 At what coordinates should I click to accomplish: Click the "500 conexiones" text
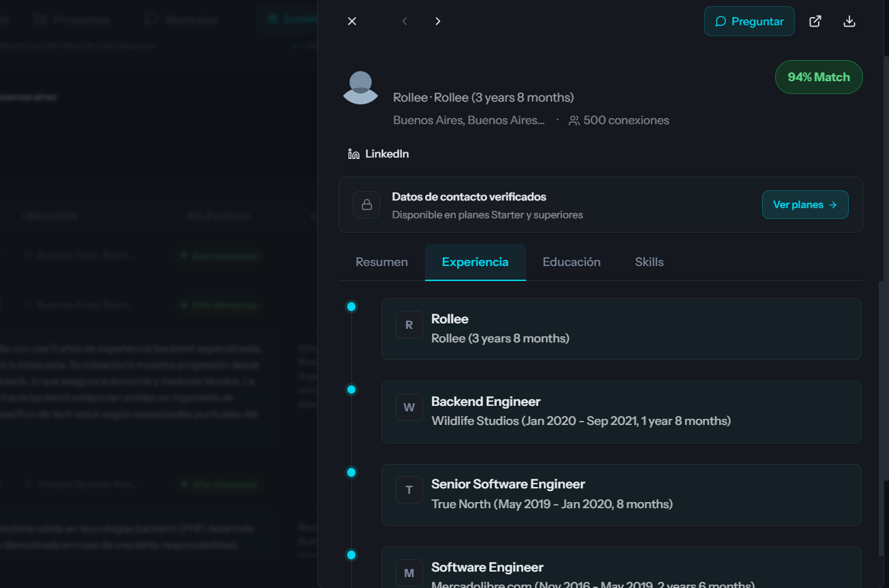point(626,121)
